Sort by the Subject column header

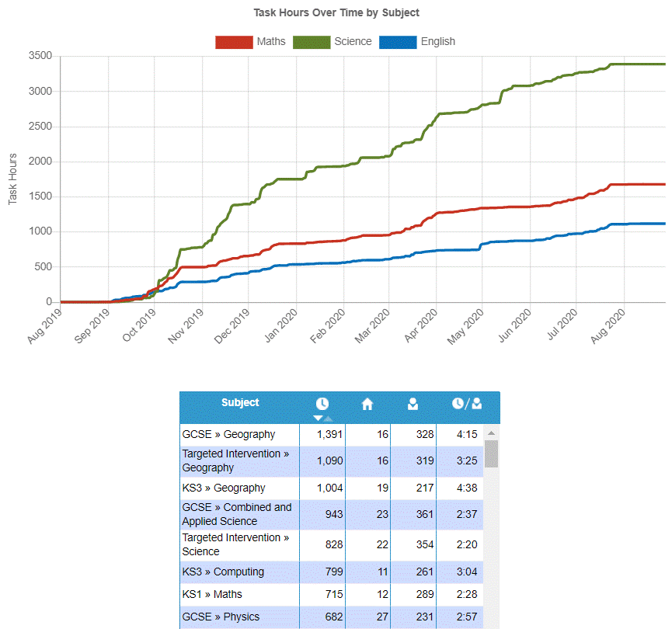(x=240, y=402)
